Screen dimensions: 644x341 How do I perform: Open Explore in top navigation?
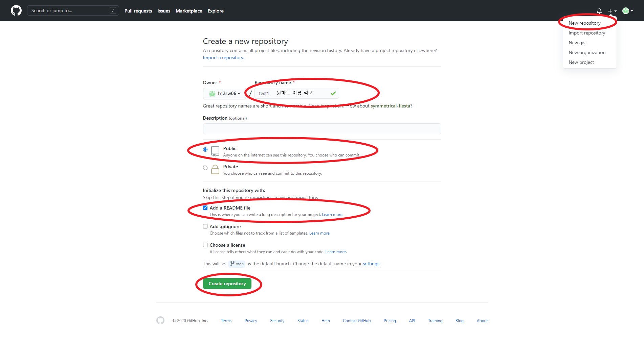[216, 11]
